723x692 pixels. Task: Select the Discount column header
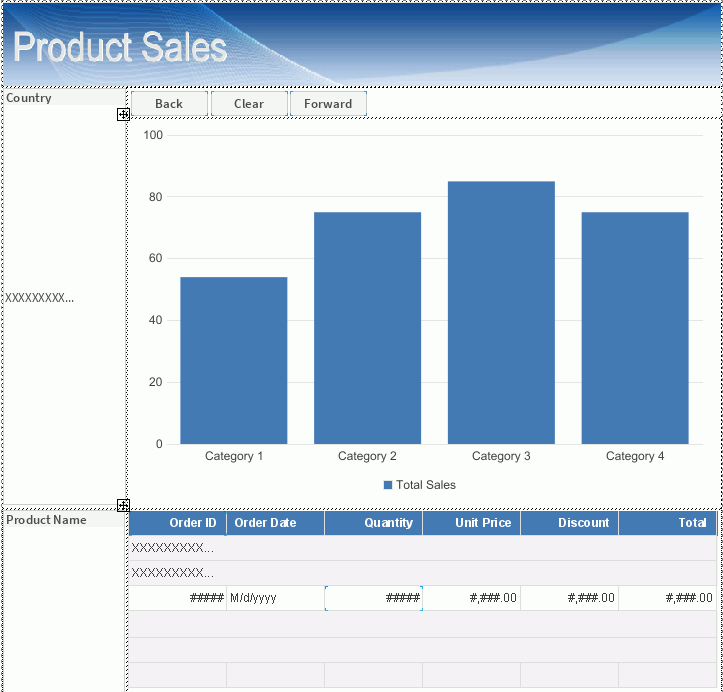[569, 523]
